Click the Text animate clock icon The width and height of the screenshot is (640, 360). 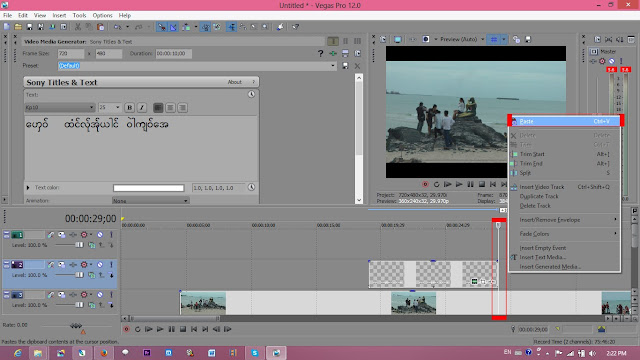251,95
